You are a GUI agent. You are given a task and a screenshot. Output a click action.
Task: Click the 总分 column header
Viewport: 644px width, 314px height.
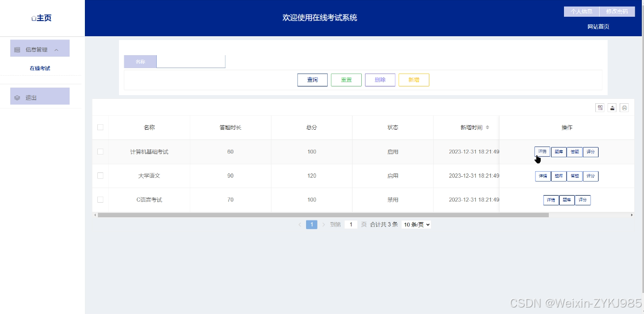(312, 128)
